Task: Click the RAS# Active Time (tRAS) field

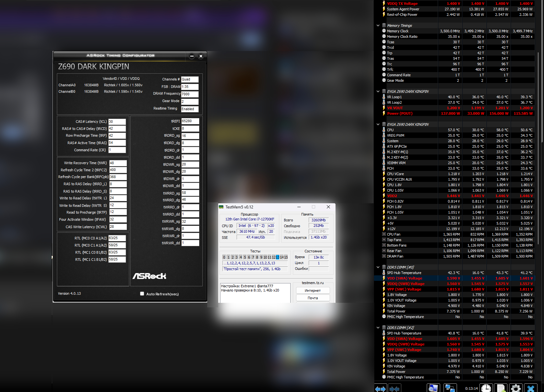Action: coord(117,143)
